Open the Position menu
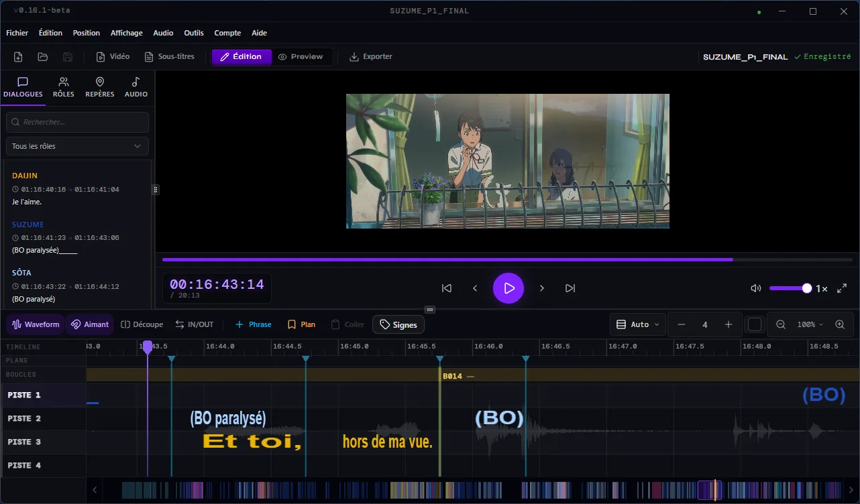The width and height of the screenshot is (860, 504). tap(87, 33)
